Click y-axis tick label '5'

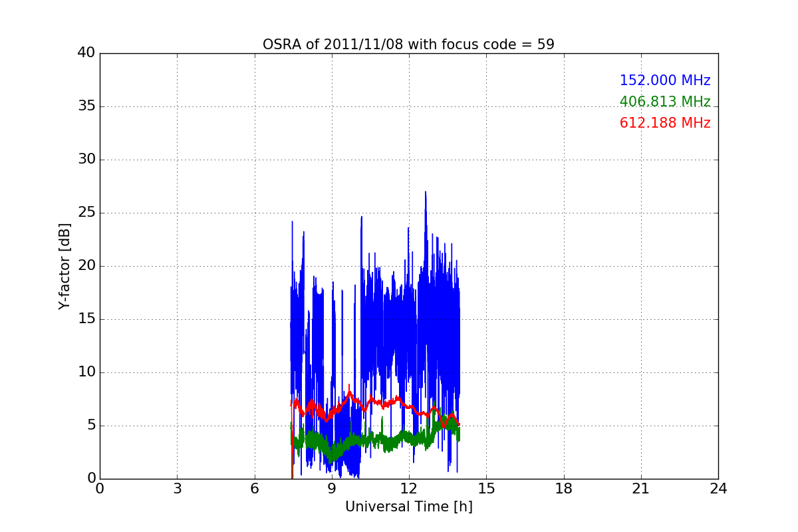tap(91, 426)
